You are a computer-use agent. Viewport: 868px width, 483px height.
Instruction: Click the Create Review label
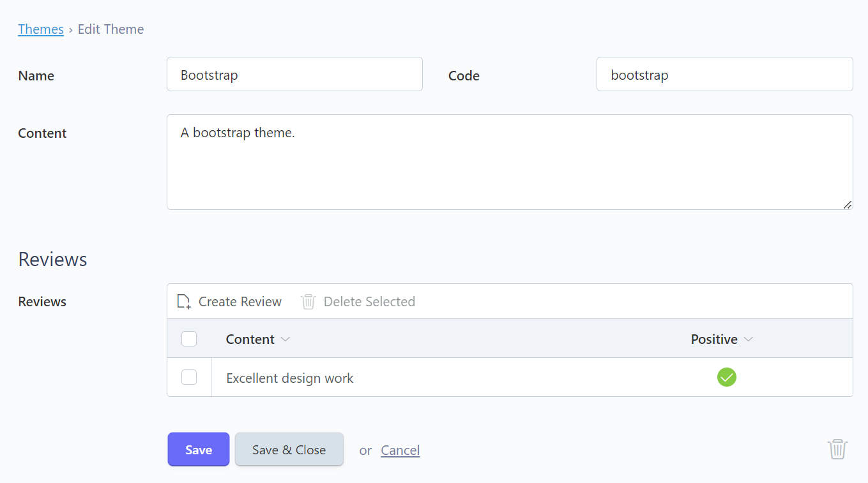(240, 302)
